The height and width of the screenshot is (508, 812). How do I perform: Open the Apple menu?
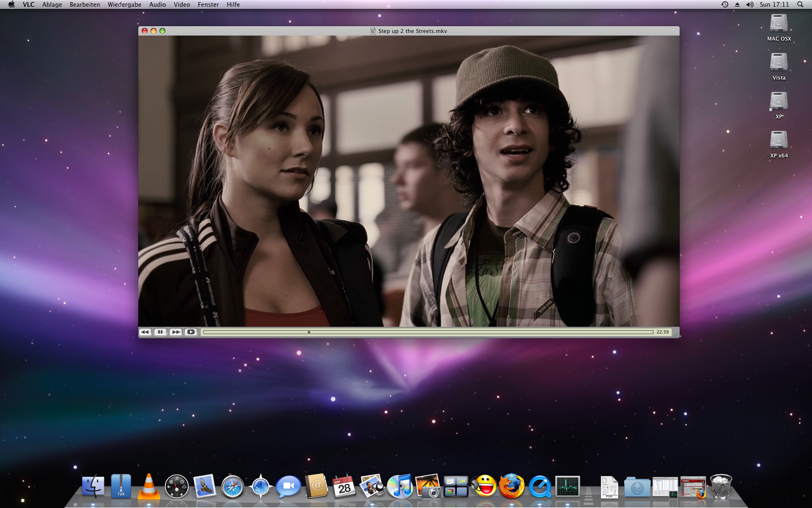click(11, 5)
